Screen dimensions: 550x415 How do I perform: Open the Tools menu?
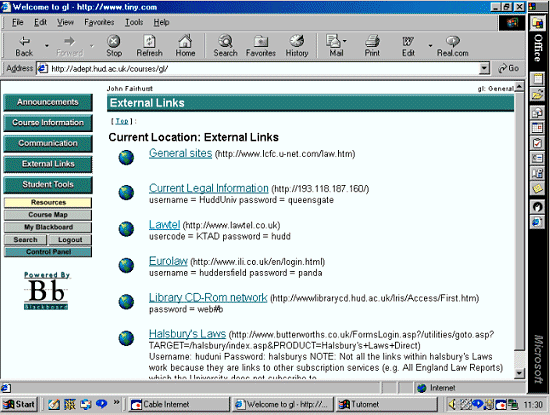point(134,22)
